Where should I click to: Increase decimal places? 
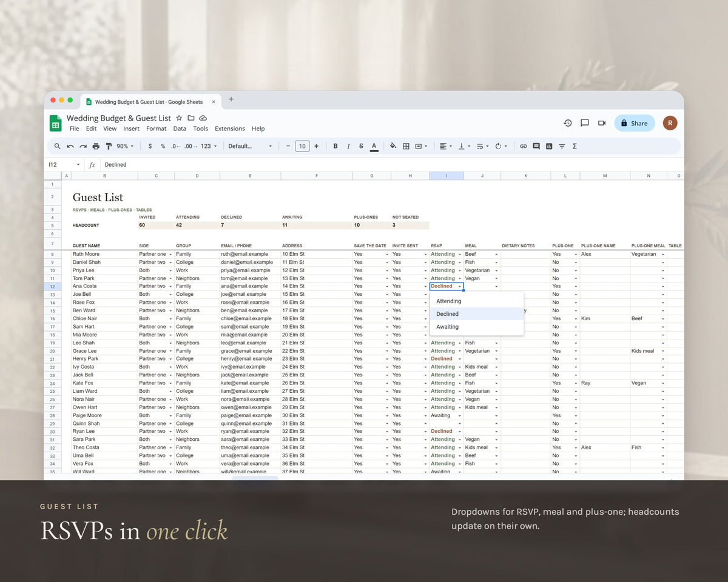(189, 146)
